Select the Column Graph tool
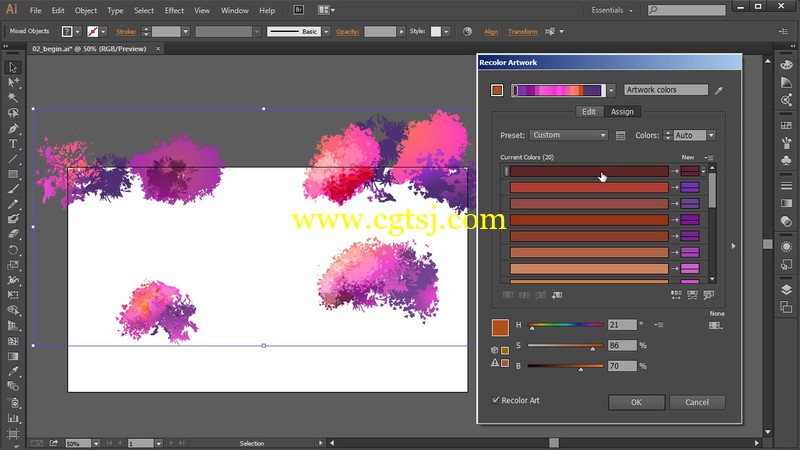 point(13,418)
